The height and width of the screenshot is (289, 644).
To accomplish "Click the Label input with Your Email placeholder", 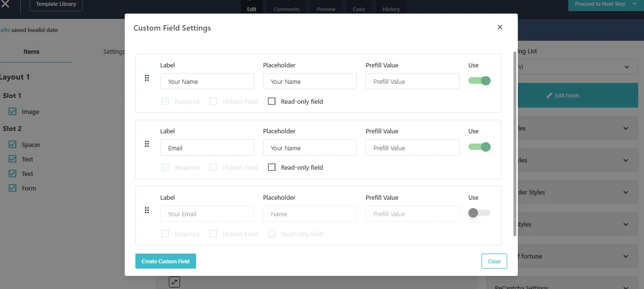I will (x=207, y=214).
